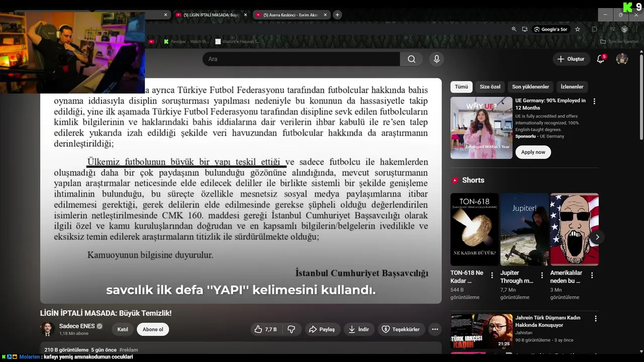Click the Shorts logo icon
Viewport: 644px width, 362px height.
455,180
